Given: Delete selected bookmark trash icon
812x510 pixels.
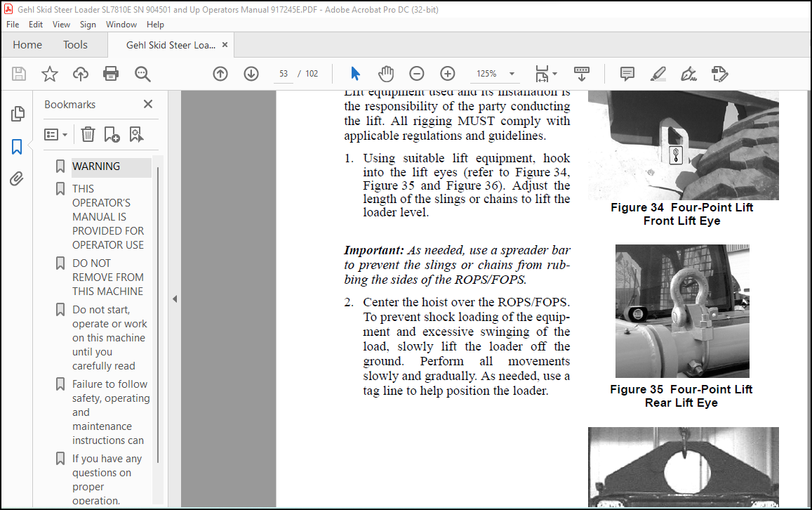Looking at the screenshot, I should click(x=88, y=135).
